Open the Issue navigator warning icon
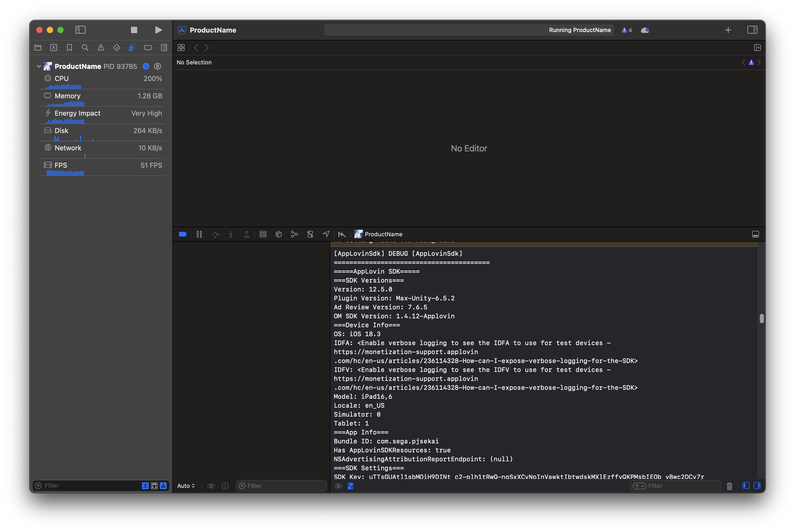 [x=101, y=48]
